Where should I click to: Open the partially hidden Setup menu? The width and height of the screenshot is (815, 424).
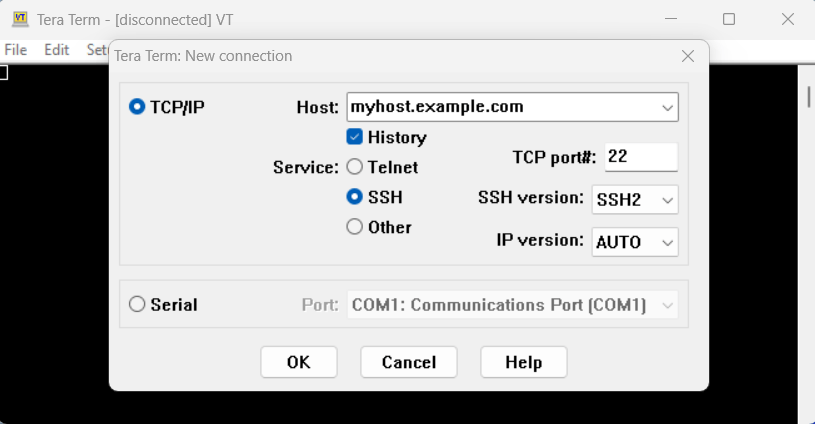97,50
